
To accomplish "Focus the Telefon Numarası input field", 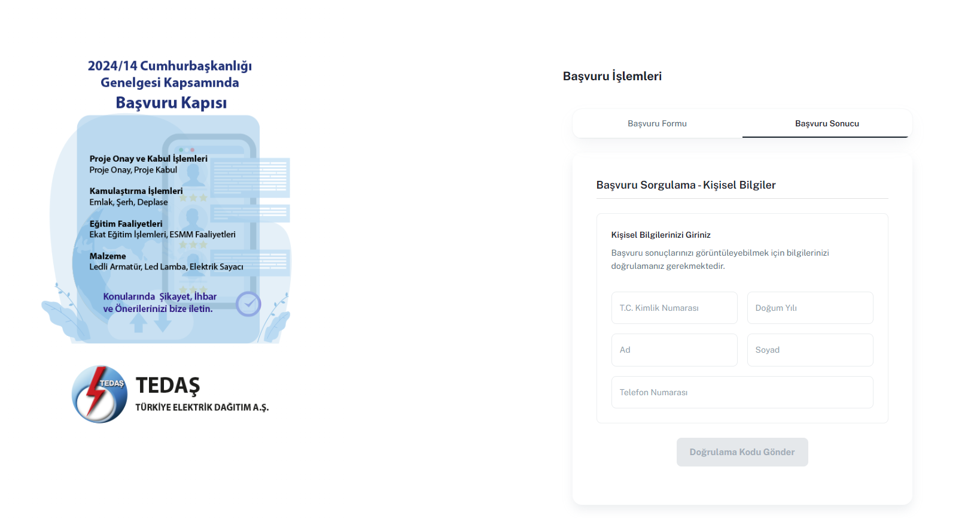I will point(742,392).
